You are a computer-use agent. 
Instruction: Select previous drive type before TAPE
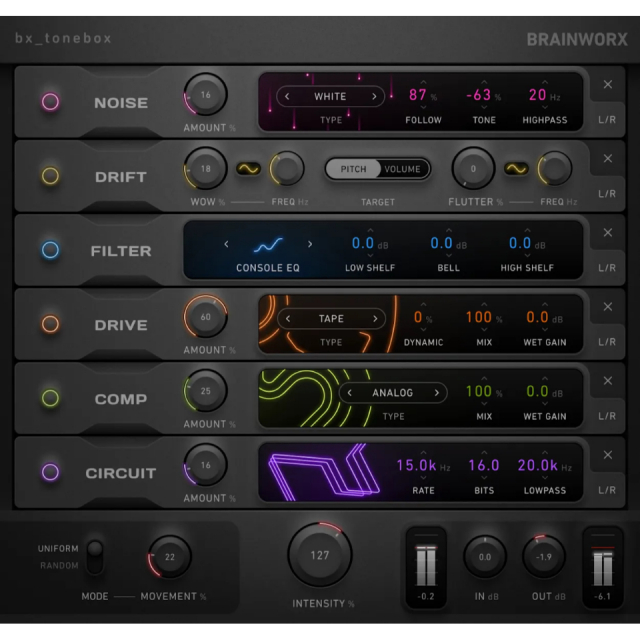click(288, 319)
